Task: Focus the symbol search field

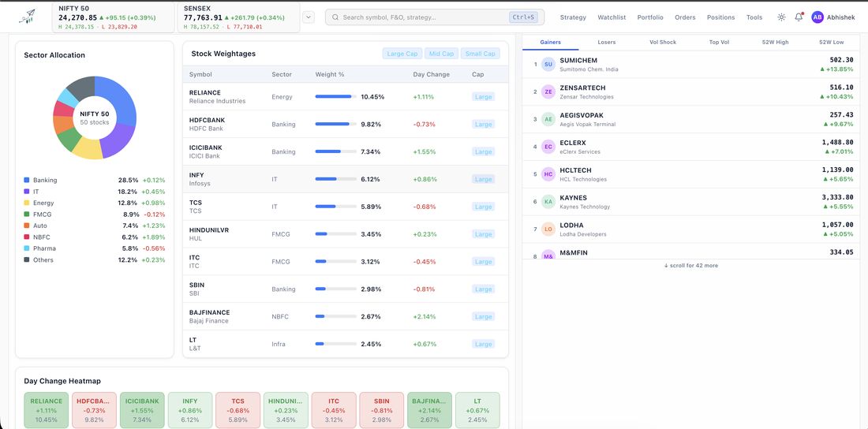Action: click(x=435, y=17)
